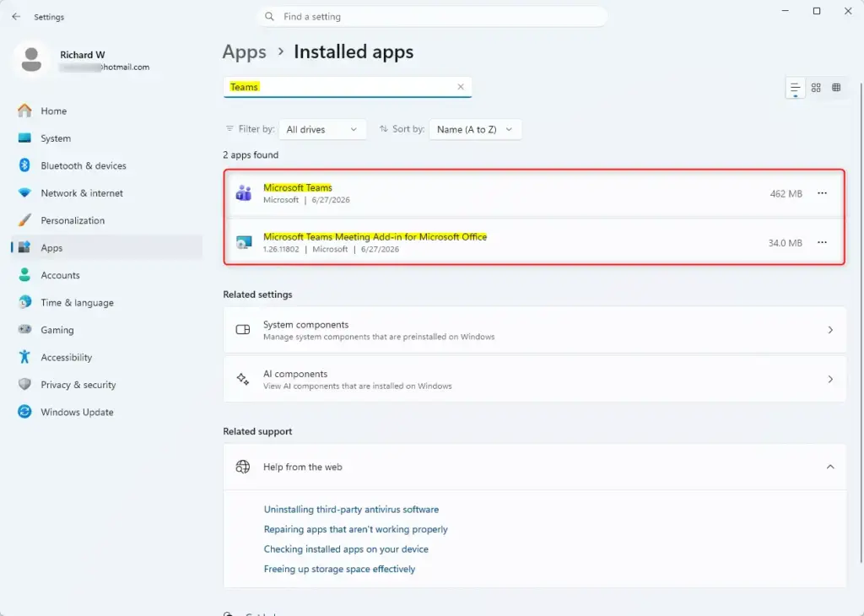Open Checking installed apps on your device
This screenshot has height=616, width=864.
coord(346,549)
